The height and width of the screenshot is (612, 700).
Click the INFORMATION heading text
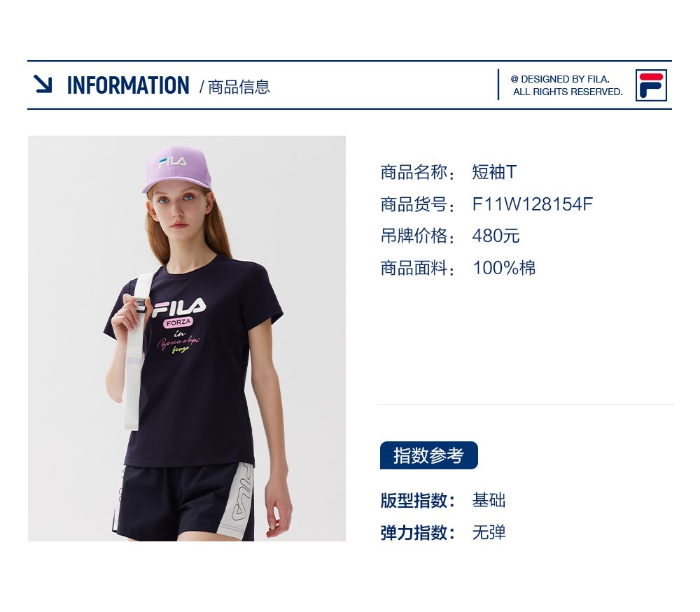tap(128, 85)
